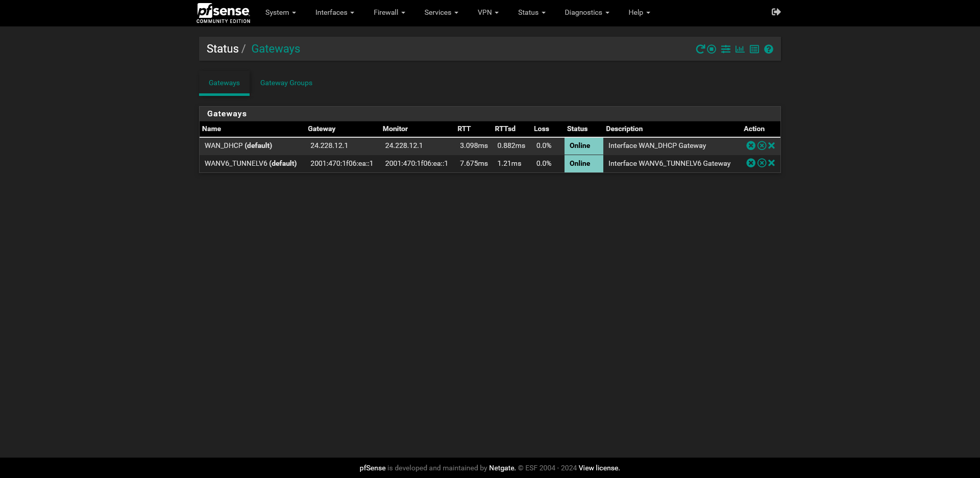Expand the System dropdown menu
980x478 pixels.
[x=280, y=12]
